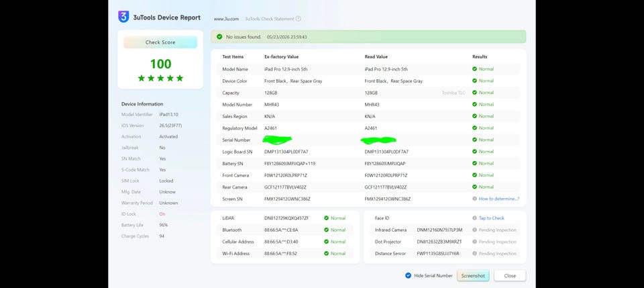
Task: Select the Distance Sensor serial FWP1135G8SUJJ7Y6R
Action: pyautogui.click(x=438, y=254)
